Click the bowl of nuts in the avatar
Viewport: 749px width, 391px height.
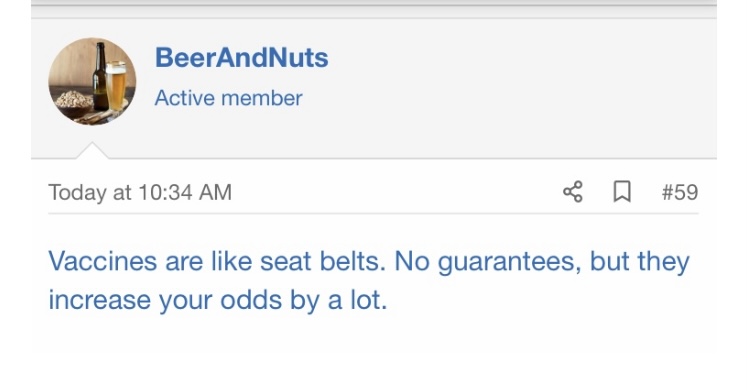(73, 102)
